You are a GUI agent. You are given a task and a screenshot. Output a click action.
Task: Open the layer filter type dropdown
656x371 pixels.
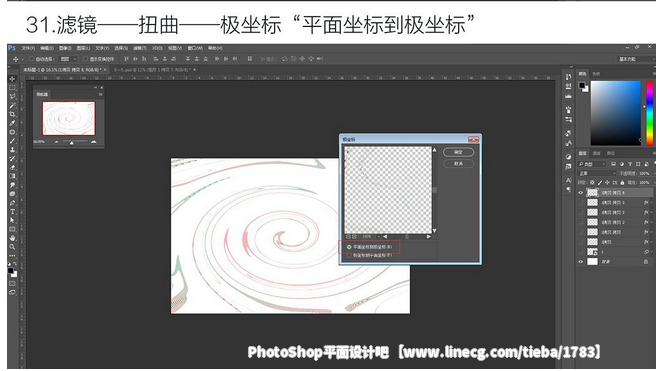(x=592, y=164)
